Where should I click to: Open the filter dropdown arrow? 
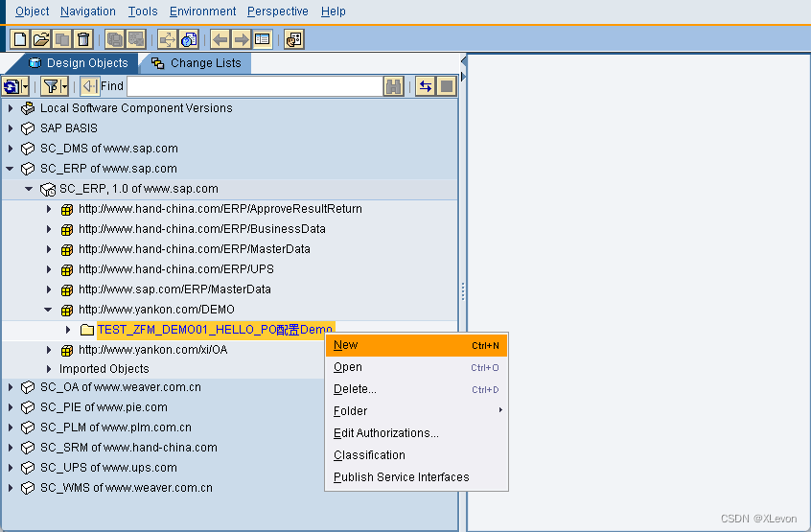coord(64,86)
